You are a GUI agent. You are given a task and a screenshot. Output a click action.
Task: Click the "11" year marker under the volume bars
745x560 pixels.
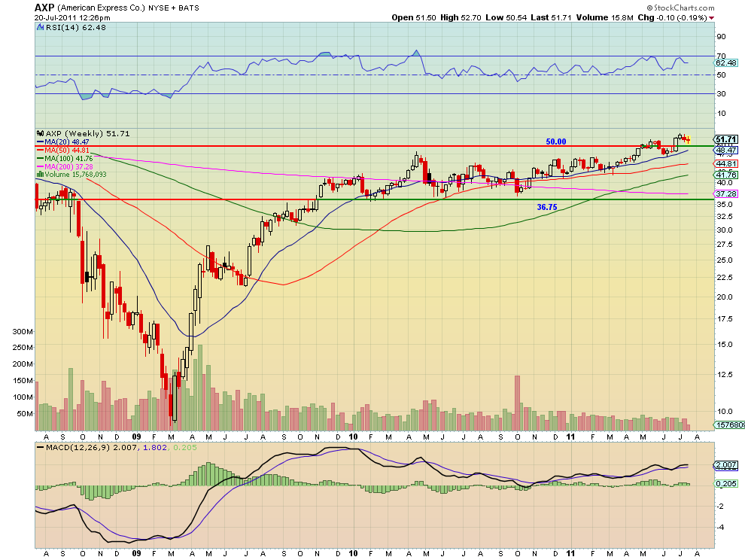point(570,437)
